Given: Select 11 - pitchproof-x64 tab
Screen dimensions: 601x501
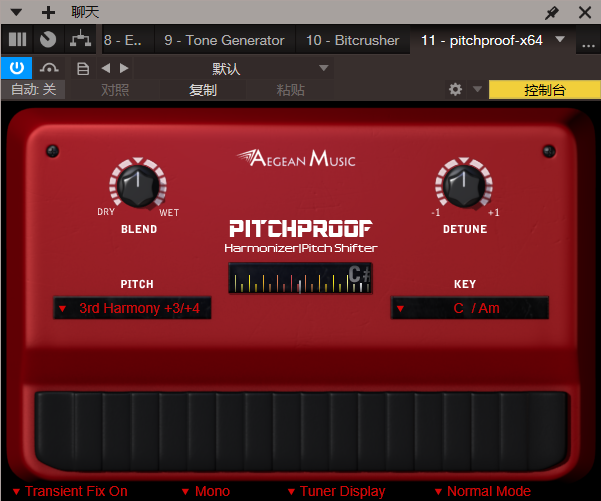Looking at the screenshot, I should (x=482, y=40).
